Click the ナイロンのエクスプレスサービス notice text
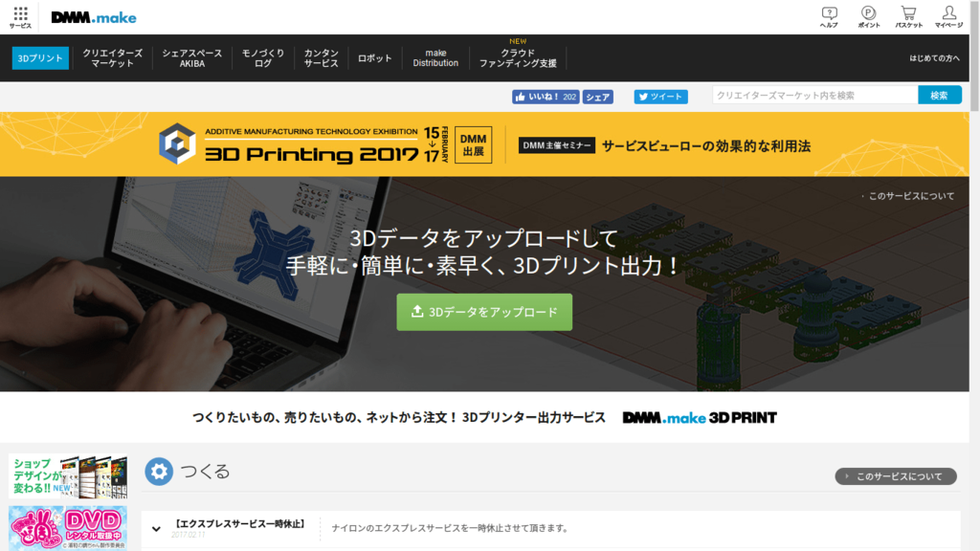 tap(452, 528)
